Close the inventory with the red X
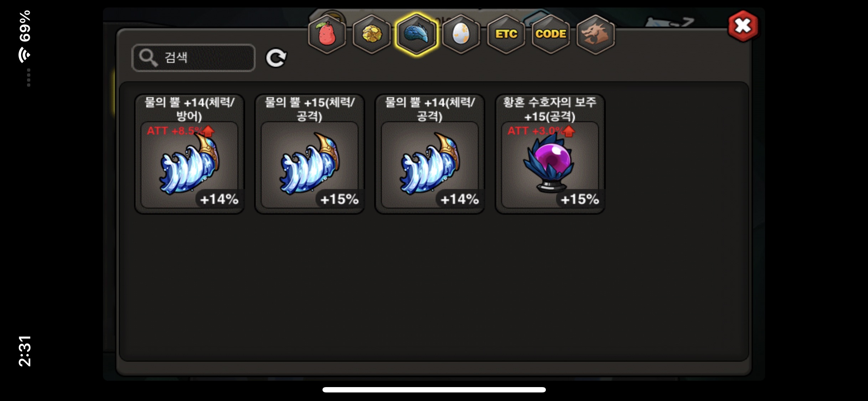 743,26
